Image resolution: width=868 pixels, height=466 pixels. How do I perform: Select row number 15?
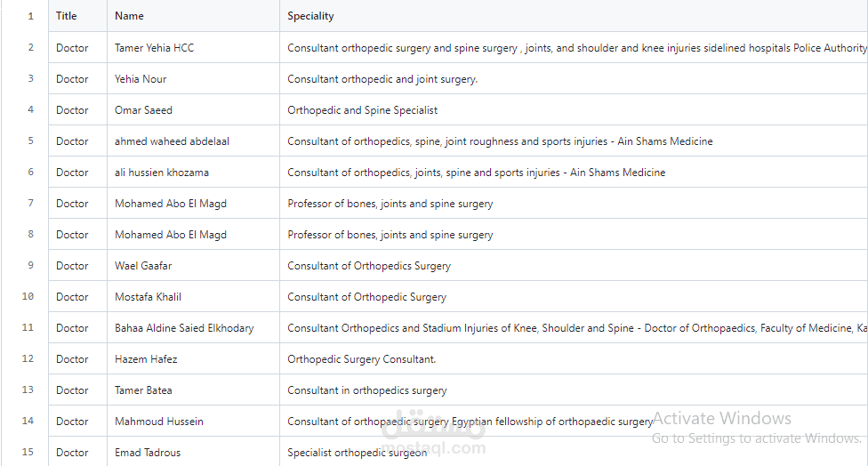[x=28, y=452]
